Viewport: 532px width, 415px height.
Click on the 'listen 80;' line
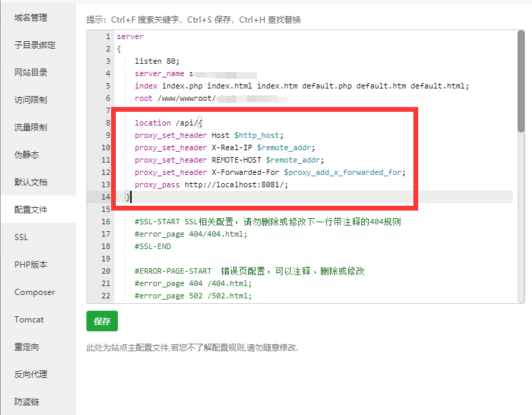tap(157, 61)
